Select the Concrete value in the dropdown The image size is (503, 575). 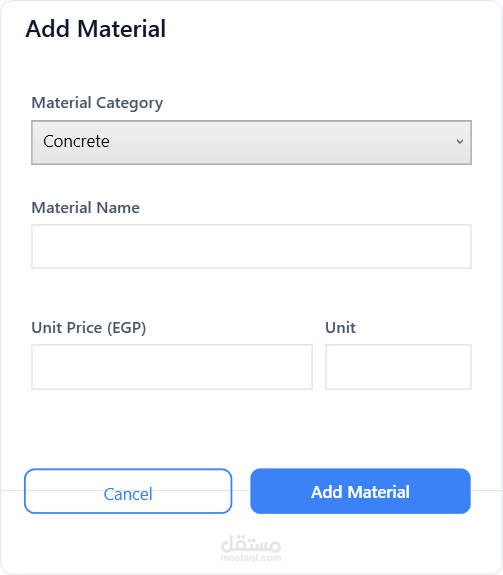pos(76,142)
